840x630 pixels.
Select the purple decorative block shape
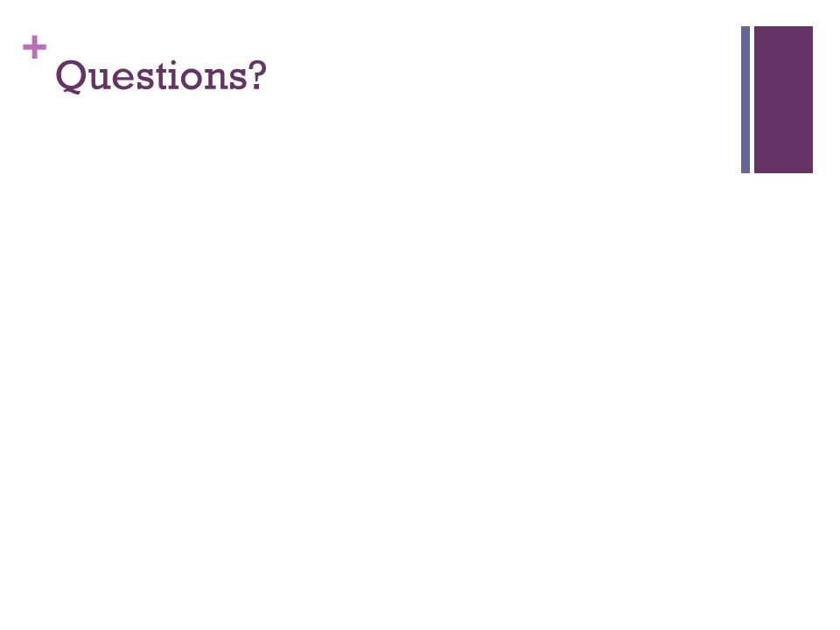[783, 100]
